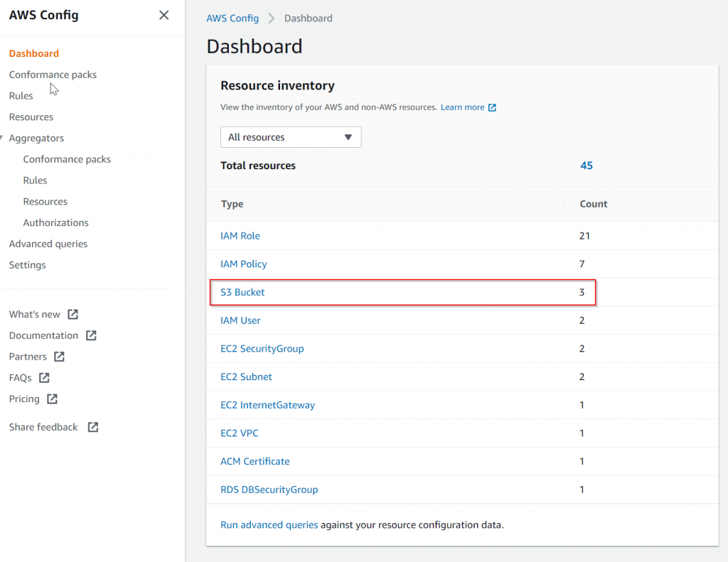The image size is (728, 562).
Task: Open the Partners link
Action: pyautogui.click(x=28, y=357)
